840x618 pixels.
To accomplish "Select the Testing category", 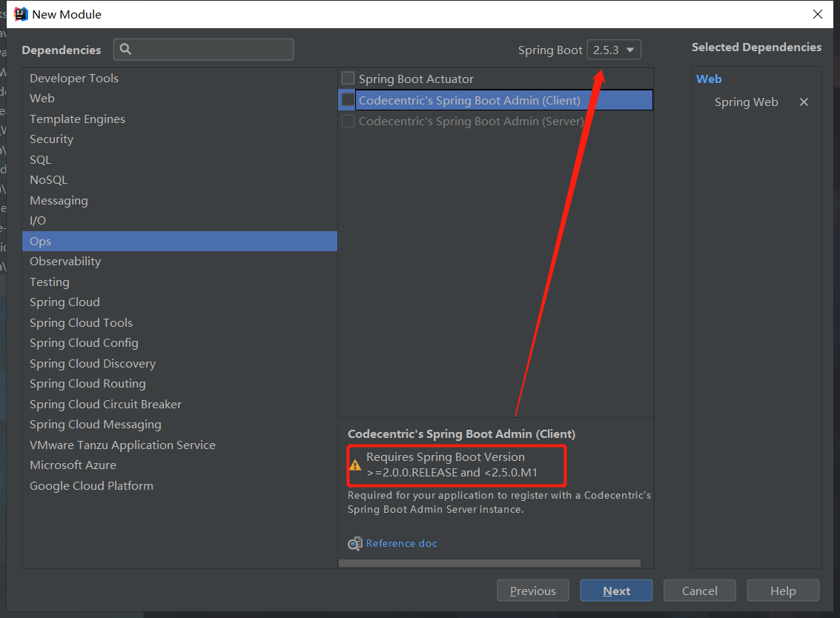I will click(x=179, y=282).
